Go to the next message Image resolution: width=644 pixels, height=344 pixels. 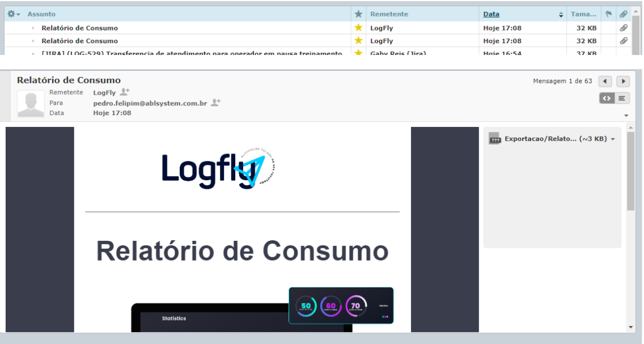click(x=623, y=81)
